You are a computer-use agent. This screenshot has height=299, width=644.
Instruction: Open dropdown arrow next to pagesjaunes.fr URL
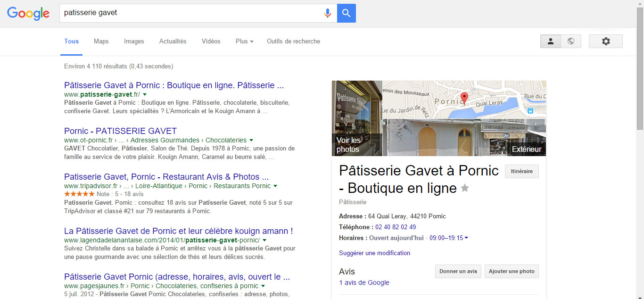coord(263,286)
